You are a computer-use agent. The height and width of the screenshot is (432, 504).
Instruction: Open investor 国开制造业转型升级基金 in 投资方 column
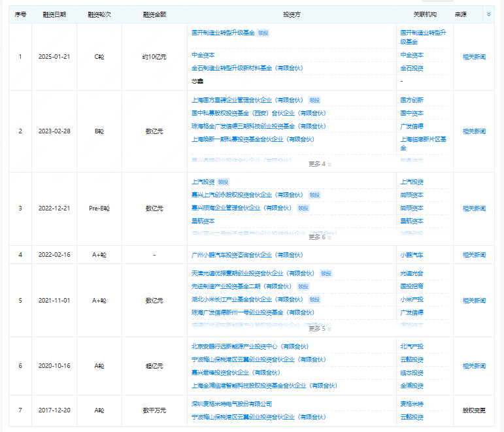pyautogui.click(x=223, y=33)
